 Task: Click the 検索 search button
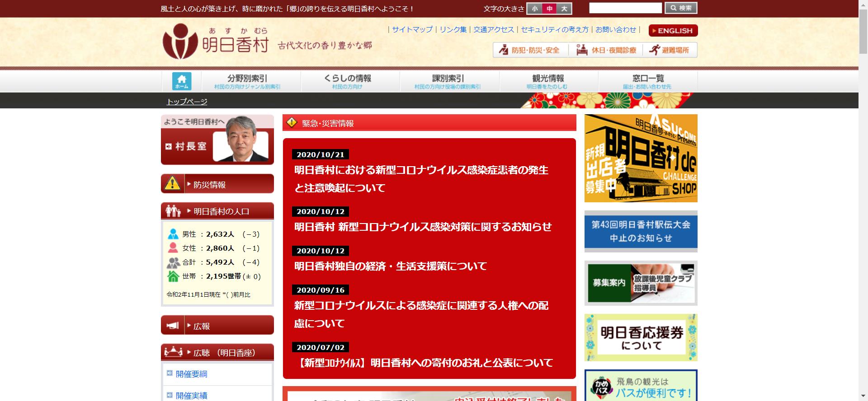click(681, 8)
